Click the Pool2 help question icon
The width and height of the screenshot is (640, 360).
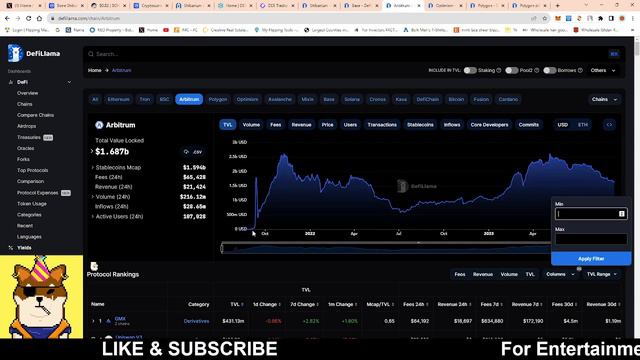[x=537, y=70]
